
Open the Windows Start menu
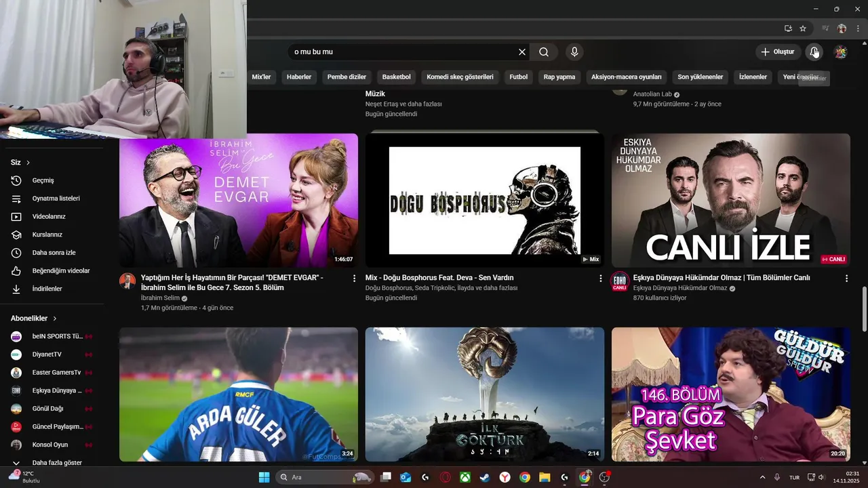tap(264, 477)
